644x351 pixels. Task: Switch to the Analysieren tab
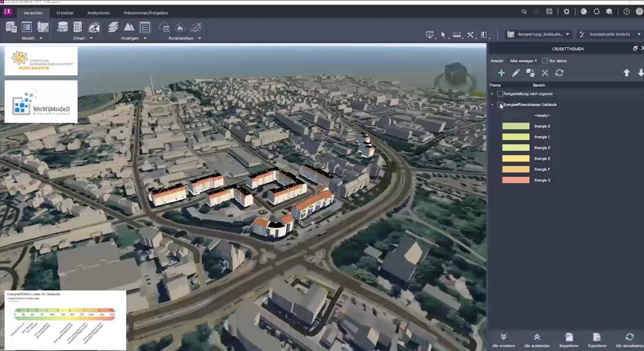pyautogui.click(x=98, y=13)
